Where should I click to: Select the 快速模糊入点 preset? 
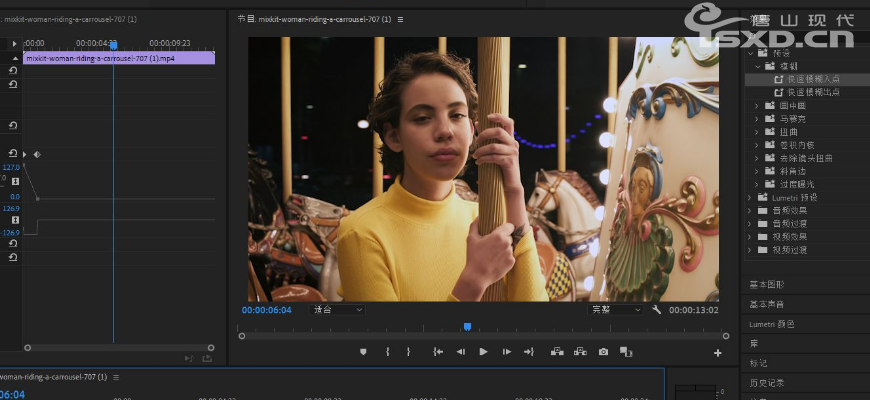click(x=807, y=79)
